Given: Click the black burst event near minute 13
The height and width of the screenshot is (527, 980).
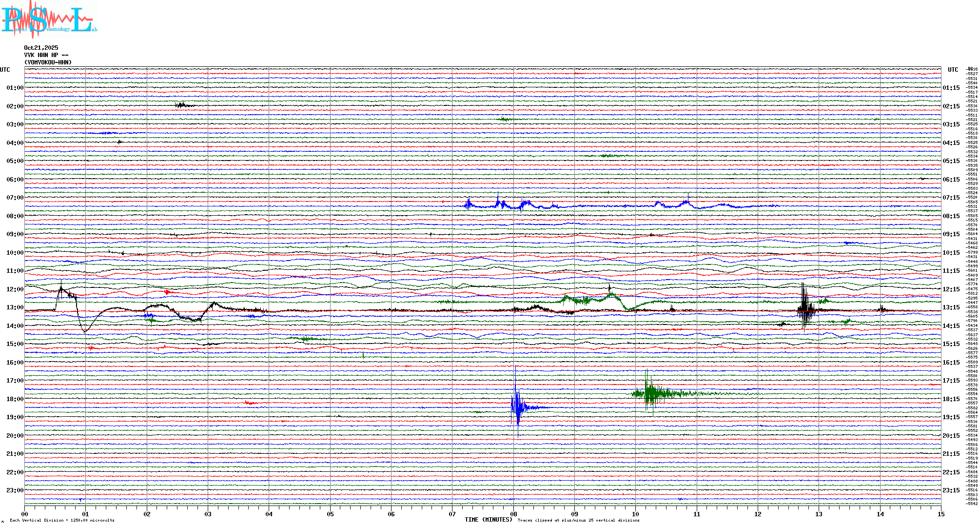Looking at the screenshot, I should point(805,308).
